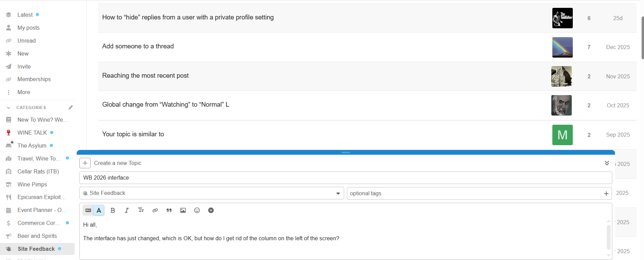Click the Bold formatting icon
This screenshot has height=260, width=644.
click(x=113, y=210)
